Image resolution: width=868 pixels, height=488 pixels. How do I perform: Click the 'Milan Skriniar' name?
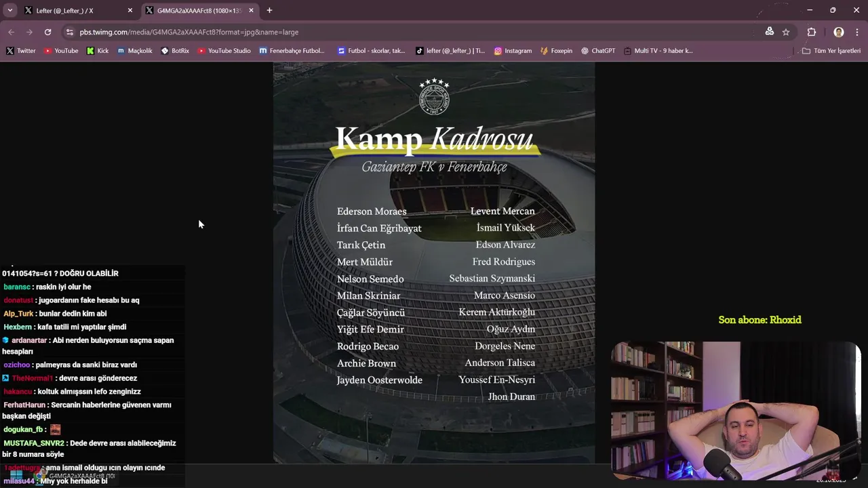[368, 296]
